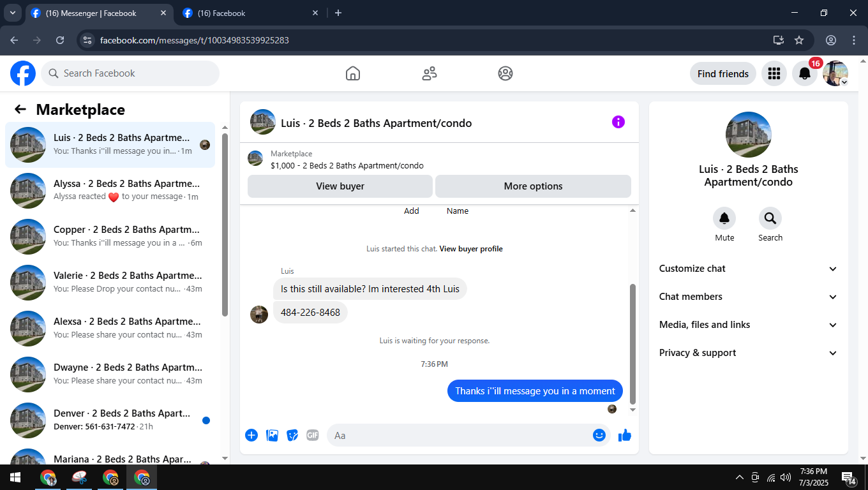This screenshot has width=868, height=490.
Task: Go to the Home feed icon
Action: [x=353, y=73]
